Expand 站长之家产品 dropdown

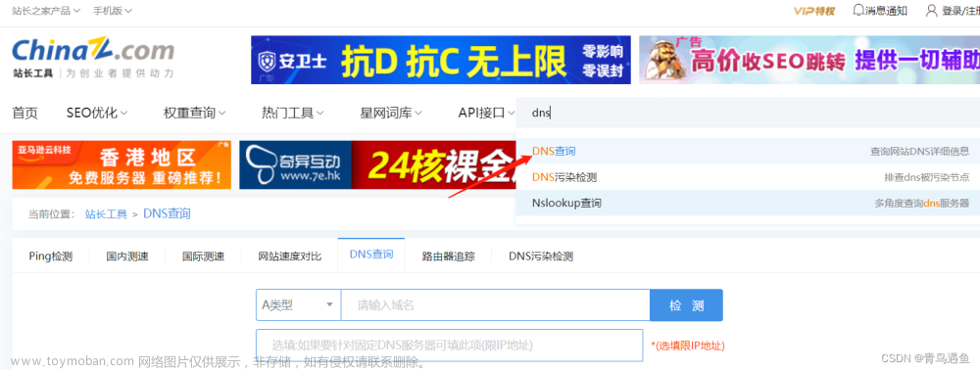click(46, 11)
